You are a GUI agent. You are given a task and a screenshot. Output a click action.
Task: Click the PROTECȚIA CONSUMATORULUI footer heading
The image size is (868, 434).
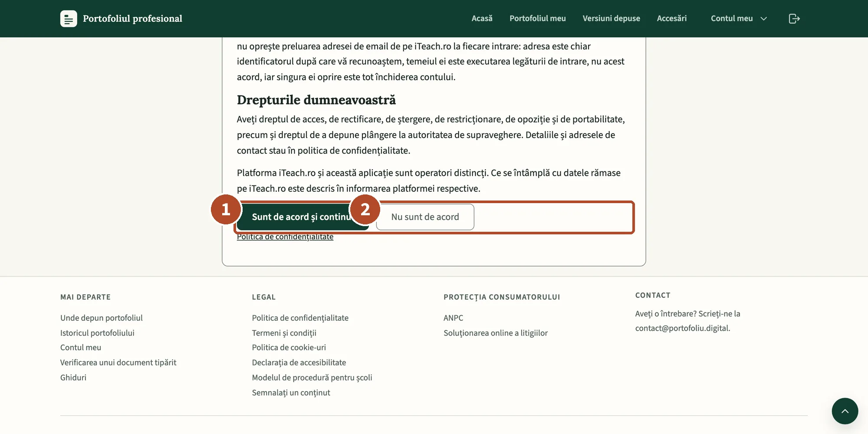click(502, 297)
